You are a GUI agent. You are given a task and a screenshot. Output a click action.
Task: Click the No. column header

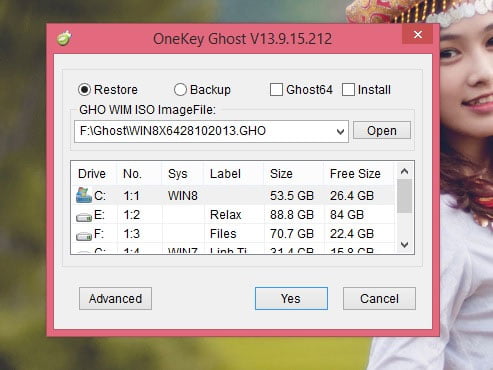(139, 174)
